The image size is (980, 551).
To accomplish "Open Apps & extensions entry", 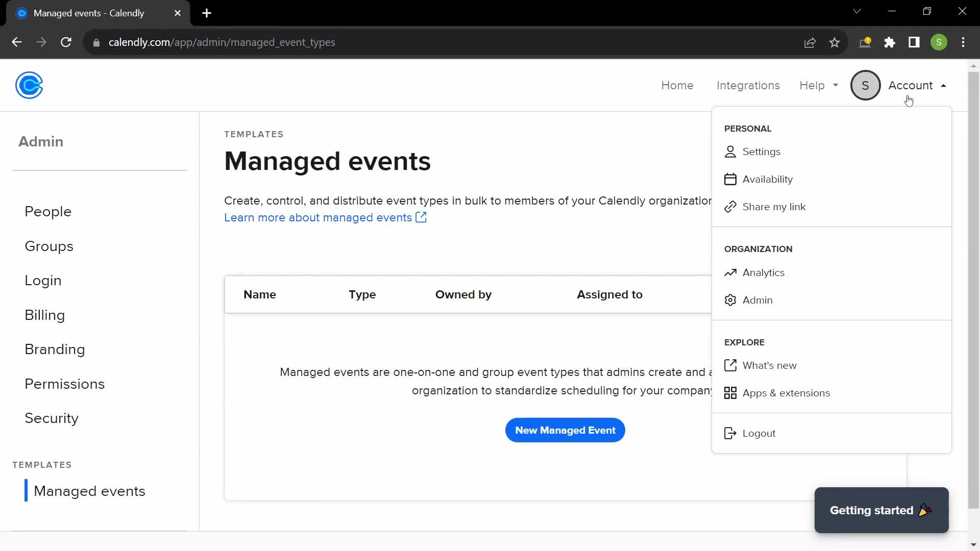I will (x=831, y=393).
